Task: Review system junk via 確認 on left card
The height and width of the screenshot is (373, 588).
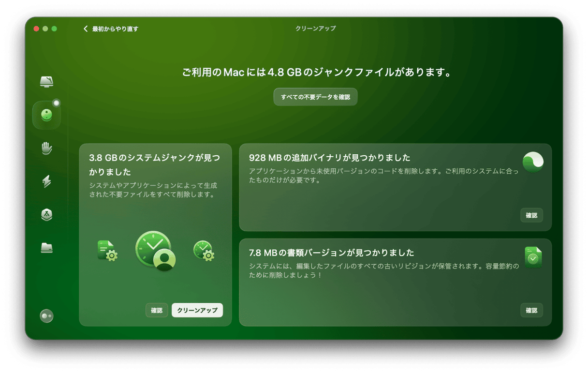Action: coord(157,310)
